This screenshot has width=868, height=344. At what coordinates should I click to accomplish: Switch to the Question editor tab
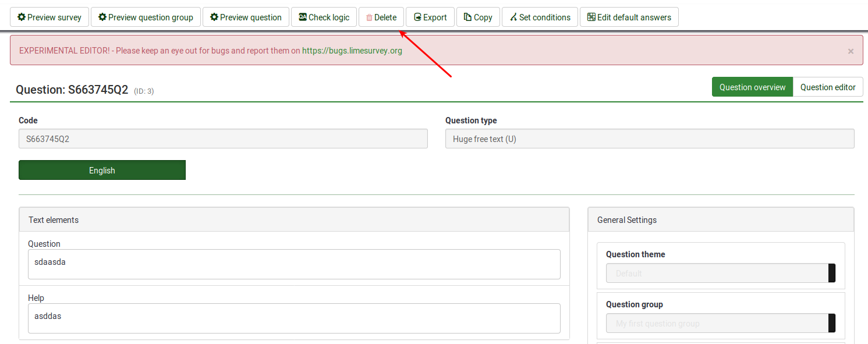point(827,87)
